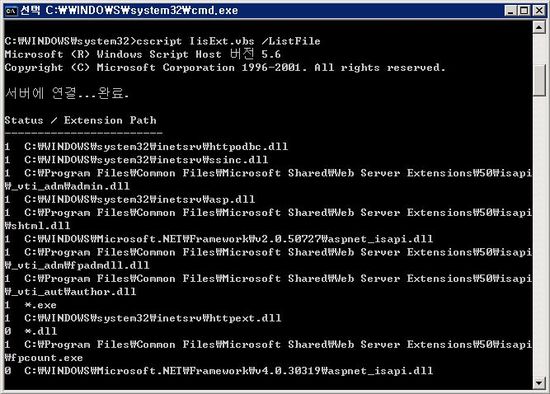The image size is (550, 394).
Task: Click the ssinc.dll path line
Action: (136, 160)
